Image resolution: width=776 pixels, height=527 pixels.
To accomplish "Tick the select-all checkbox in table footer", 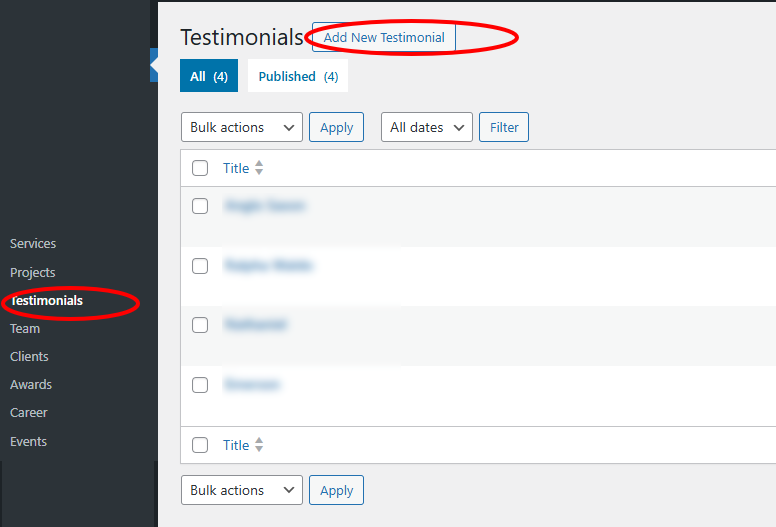I will tap(200, 445).
